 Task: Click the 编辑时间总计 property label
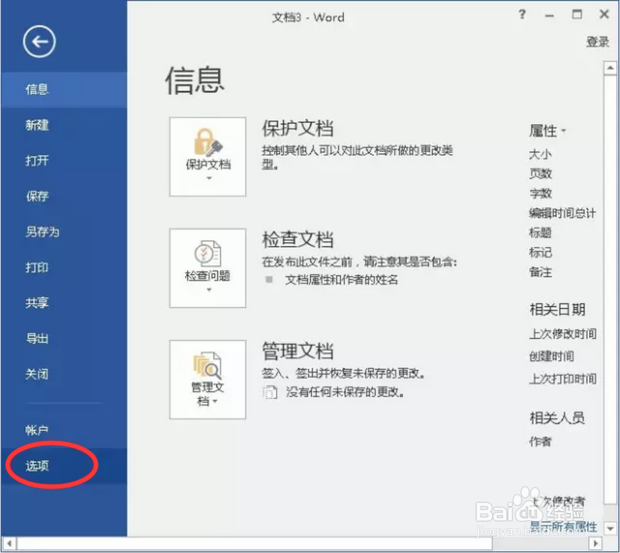[x=562, y=213]
